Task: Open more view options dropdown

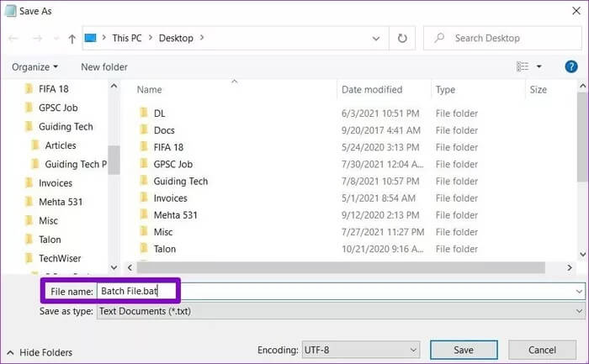Action: [539, 66]
